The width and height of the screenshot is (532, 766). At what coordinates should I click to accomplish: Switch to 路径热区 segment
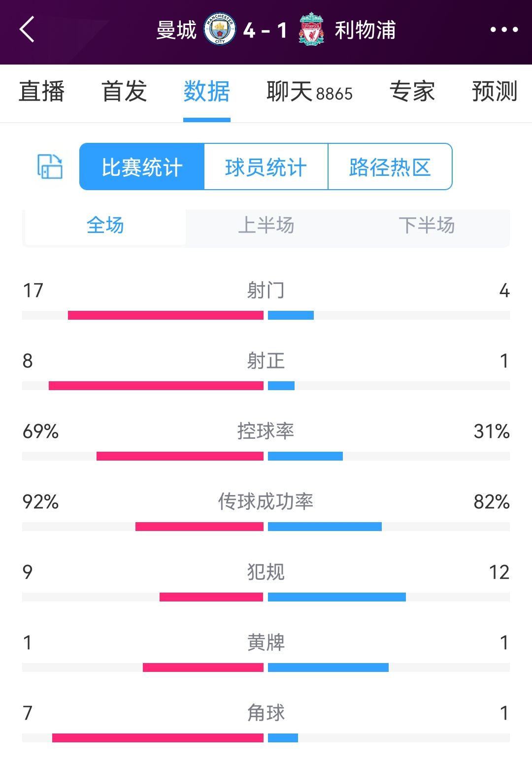coord(390,167)
